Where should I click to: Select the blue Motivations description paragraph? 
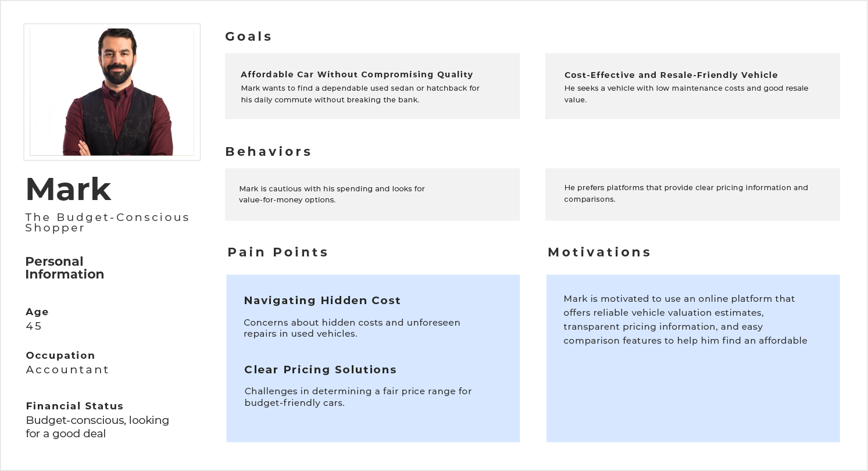click(685, 320)
